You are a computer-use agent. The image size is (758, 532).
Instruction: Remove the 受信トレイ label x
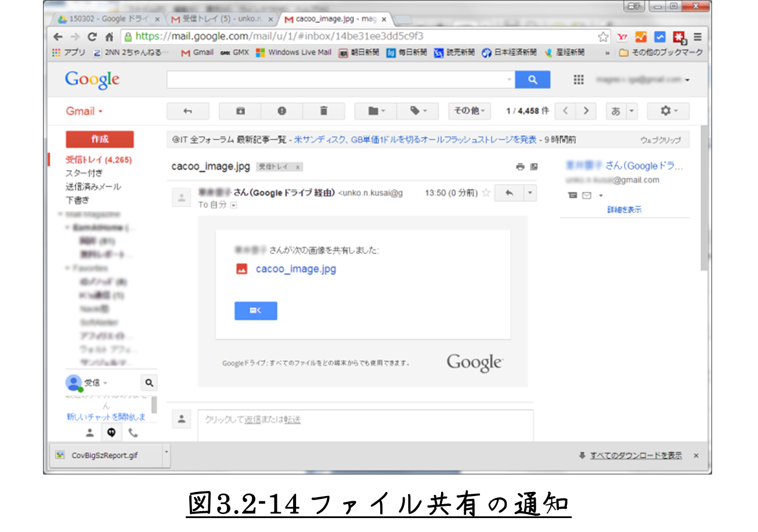tap(297, 167)
